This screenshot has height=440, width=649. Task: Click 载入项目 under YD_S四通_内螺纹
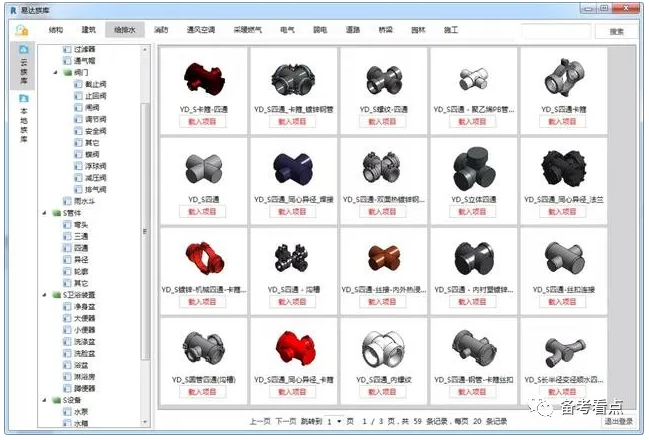[x=382, y=392]
